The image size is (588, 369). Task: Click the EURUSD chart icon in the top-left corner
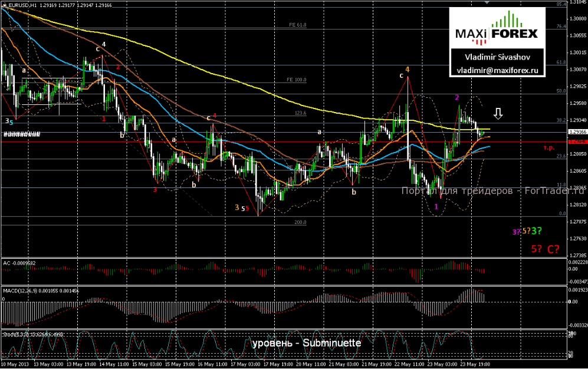[x=4, y=5]
